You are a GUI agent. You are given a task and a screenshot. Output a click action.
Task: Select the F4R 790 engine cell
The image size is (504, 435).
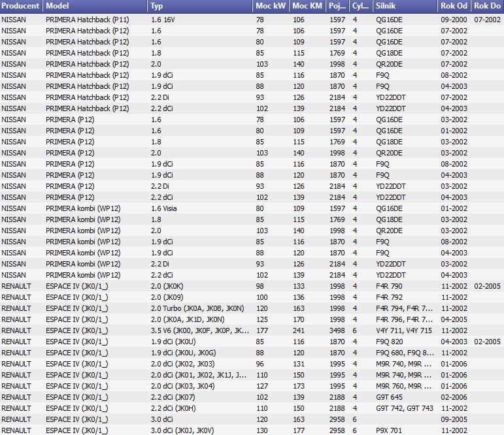coord(389,286)
